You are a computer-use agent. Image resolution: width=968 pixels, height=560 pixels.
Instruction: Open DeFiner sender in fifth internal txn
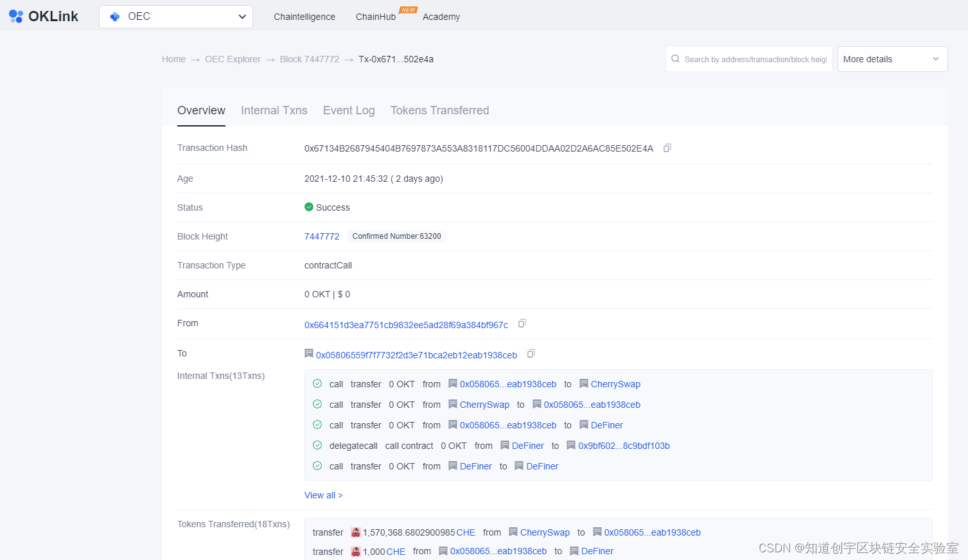pyautogui.click(x=476, y=466)
